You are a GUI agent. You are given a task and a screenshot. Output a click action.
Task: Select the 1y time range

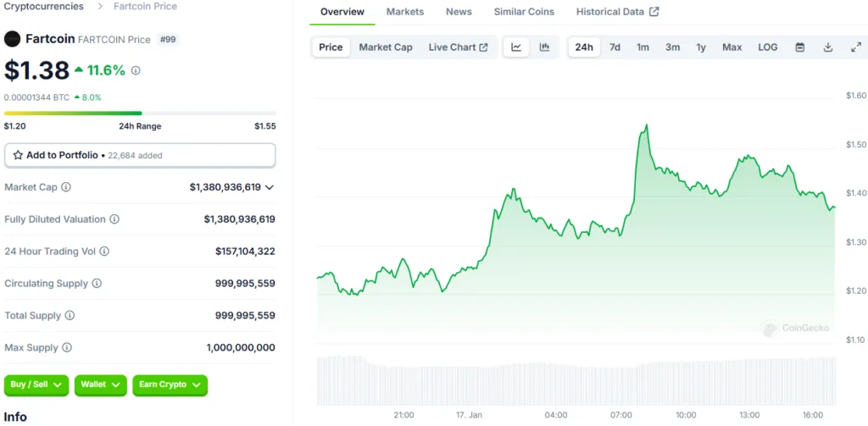click(701, 47)
